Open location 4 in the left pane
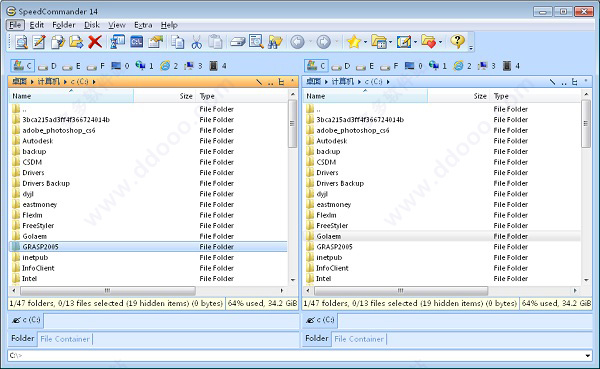 (x=218, y=66)
